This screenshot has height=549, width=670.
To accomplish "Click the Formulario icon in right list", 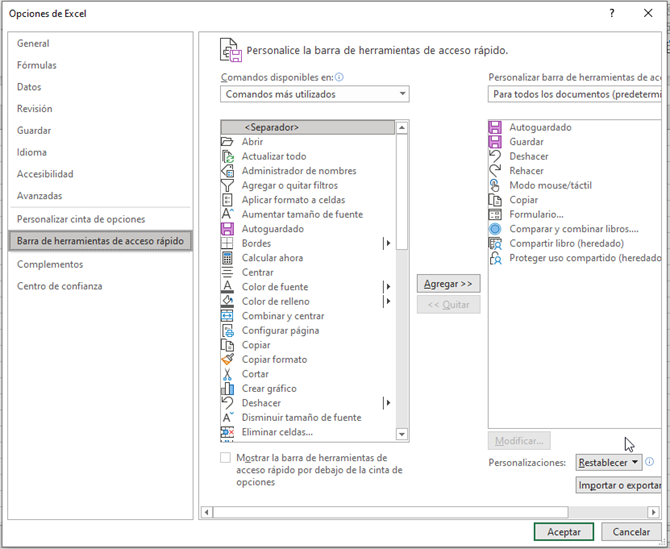I will tap(495, 214).
